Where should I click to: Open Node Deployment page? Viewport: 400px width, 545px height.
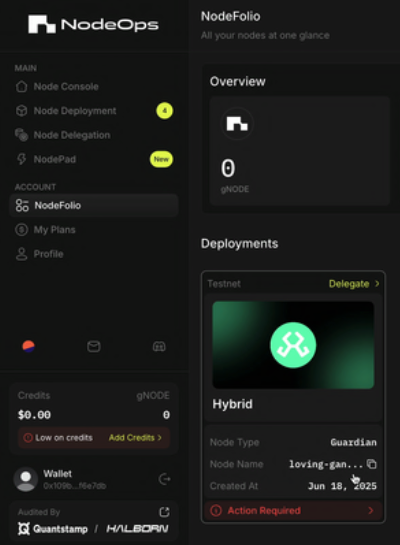[75, 111]
